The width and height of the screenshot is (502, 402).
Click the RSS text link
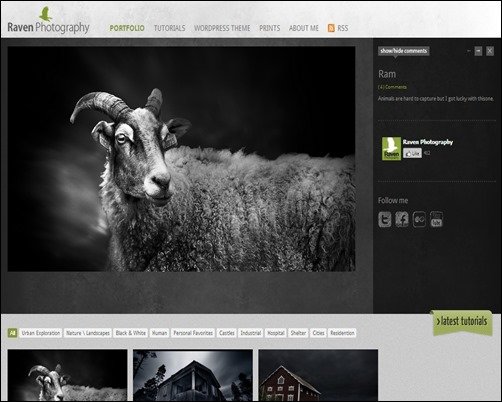click(343, 28)
